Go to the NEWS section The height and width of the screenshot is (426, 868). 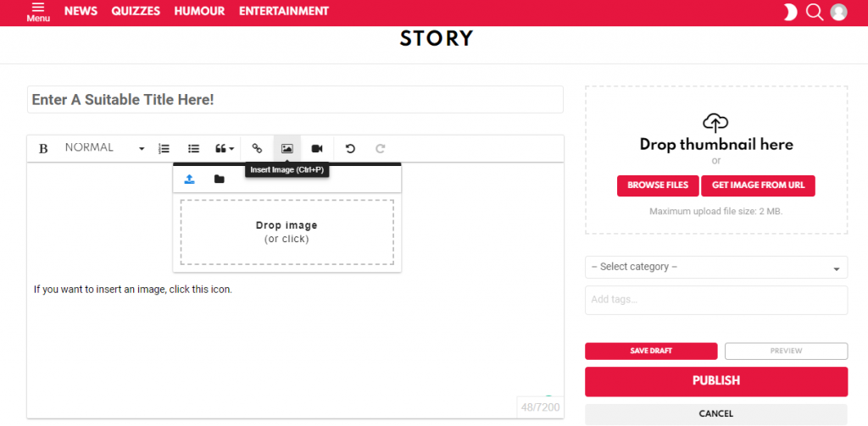(x=81, y=11)
